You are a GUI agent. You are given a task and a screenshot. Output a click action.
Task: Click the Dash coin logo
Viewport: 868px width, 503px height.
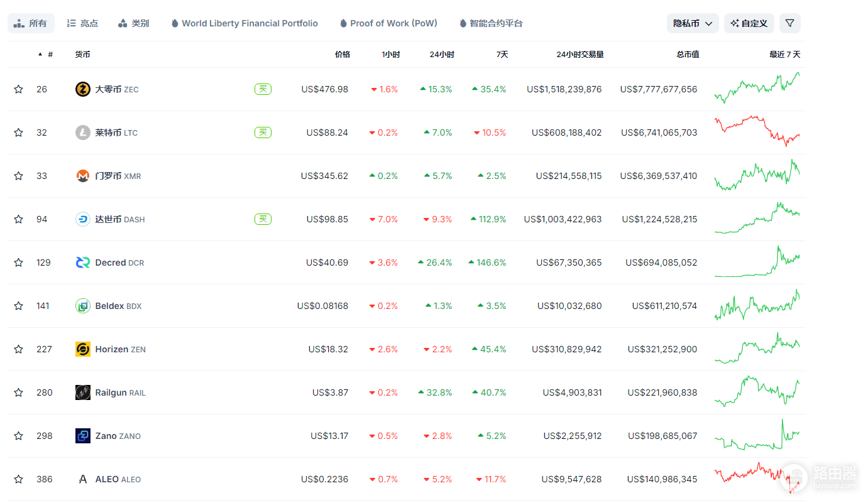click(x=82, y=219)
